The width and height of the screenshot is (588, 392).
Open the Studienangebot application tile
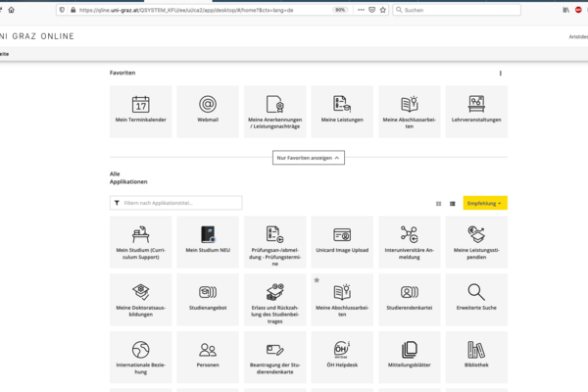(208, 299)
